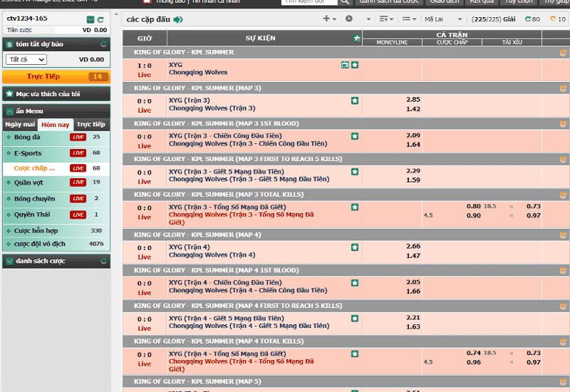Image resolution: width=570 pixels, height=392 pixels.
Task: Favorite 'XYG (Trận 3 - Tổng Số Mạng Đã Giết)'
Action: [355, 207]
